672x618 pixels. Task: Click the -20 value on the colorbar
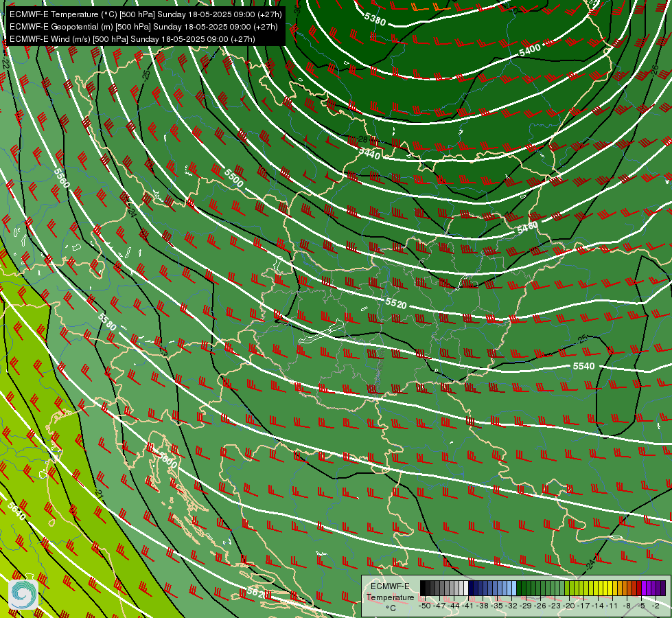[x=569, y=606]
